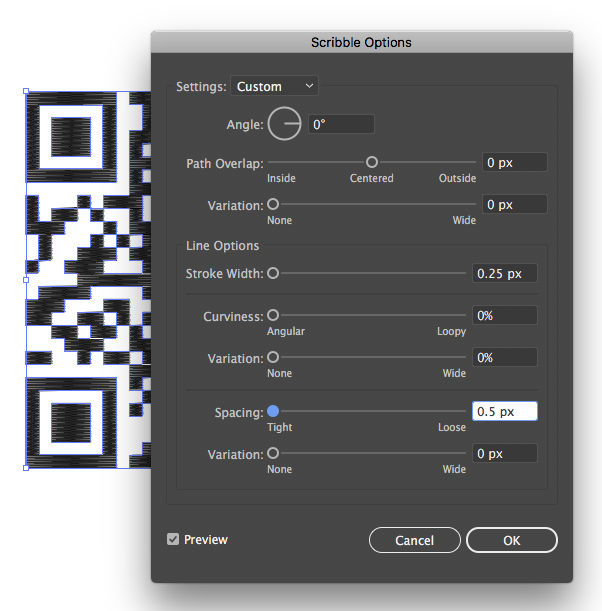Click the Outside label under Path Overlap
Screen dimensions: 602x611
coord(457,178)
